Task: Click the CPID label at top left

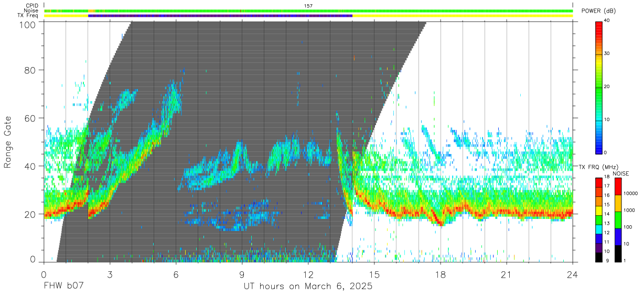Action: (x=31, y=6)
